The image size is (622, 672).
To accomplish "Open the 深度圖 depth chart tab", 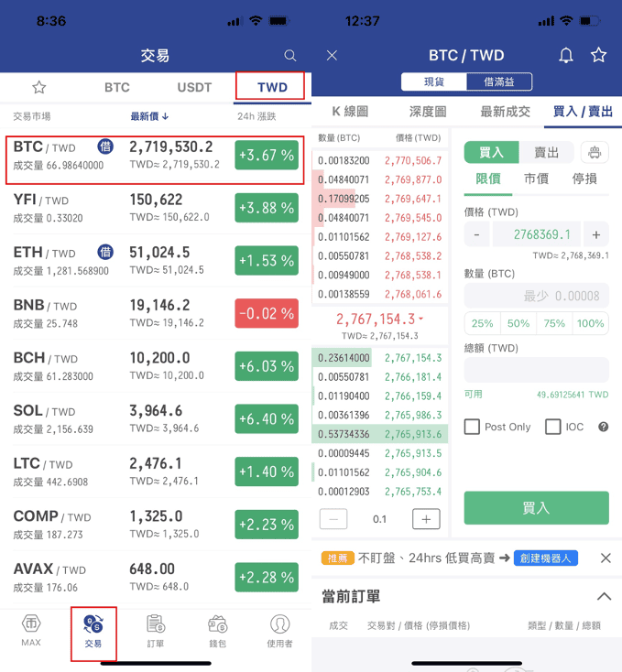I will coord(428,112).
